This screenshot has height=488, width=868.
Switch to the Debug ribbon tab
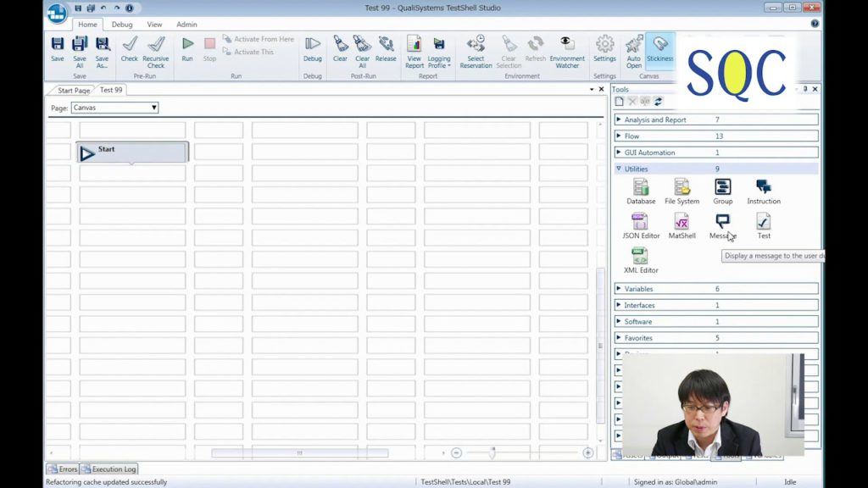tap(122, 25)
